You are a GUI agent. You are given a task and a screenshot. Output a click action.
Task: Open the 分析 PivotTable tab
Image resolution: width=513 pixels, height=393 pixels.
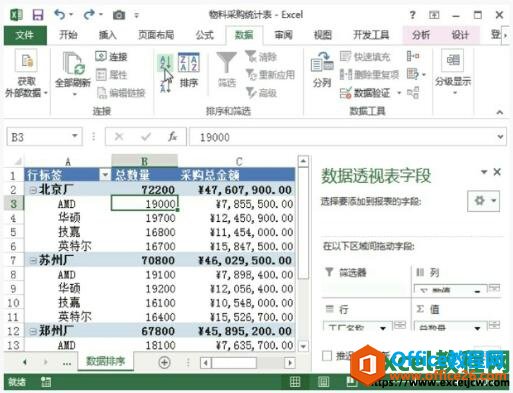[x=421, y=35]
